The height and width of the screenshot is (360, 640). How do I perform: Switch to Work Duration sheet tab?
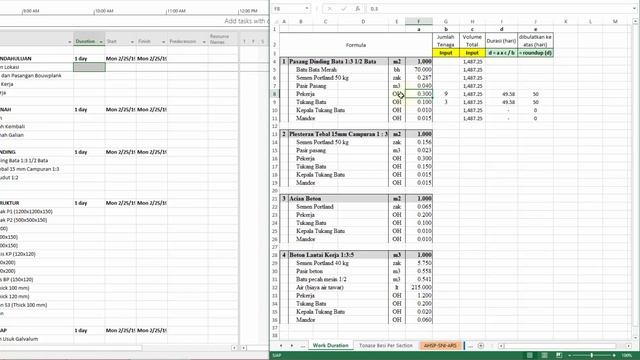pyautogui.click(x=331, y=346)
